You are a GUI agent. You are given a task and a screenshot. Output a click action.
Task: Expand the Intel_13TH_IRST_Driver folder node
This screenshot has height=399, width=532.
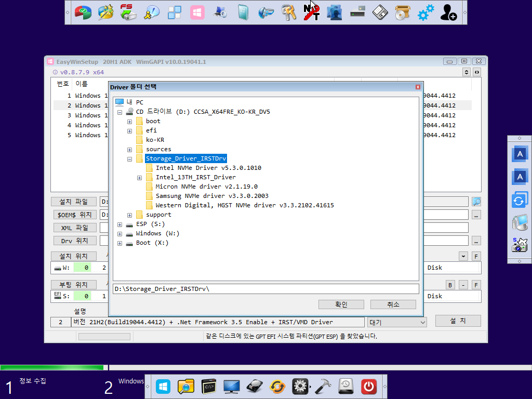(x=139, y=178)
